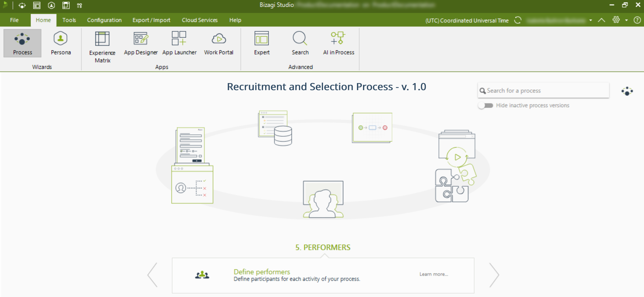Open the Process wizard
Image resolution: width=644 pixels, height=297 pixels.
[22, 43]
